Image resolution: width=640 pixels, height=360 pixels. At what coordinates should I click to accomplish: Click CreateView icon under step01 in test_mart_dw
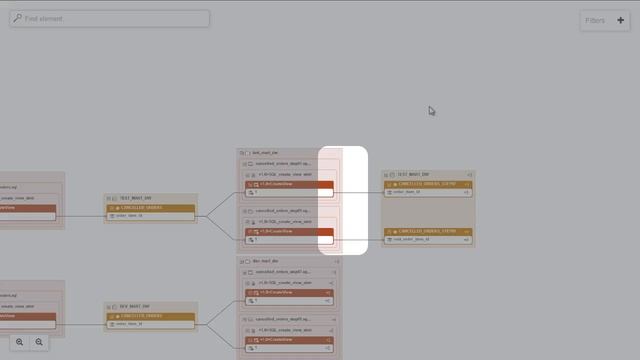256,184
